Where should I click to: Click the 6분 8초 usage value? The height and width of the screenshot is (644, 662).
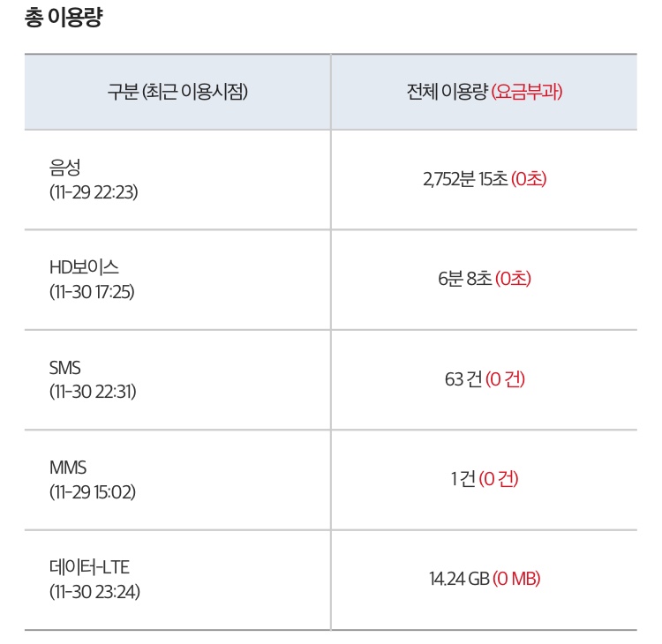pos(464,279)
